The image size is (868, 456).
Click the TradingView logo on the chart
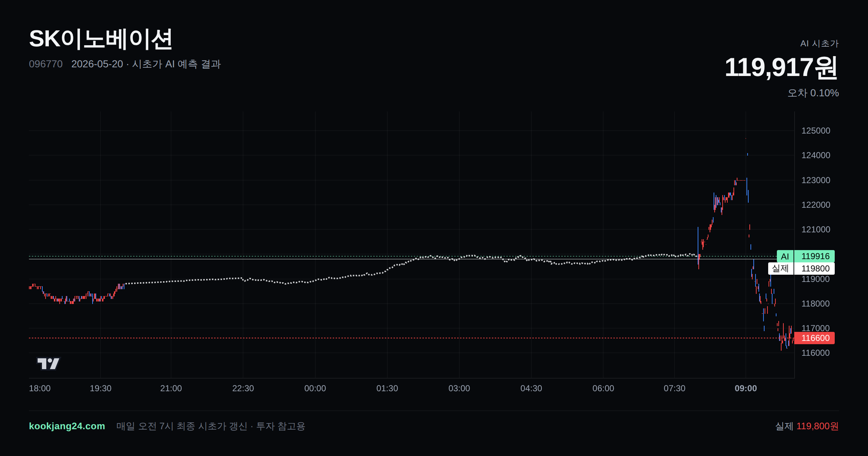click(48, 363)
